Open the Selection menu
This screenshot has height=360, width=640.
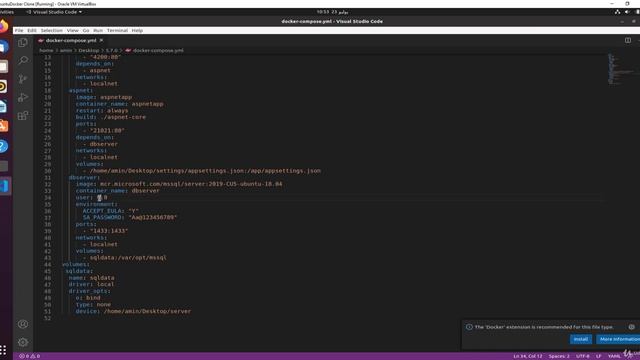(x=51, y=31)
